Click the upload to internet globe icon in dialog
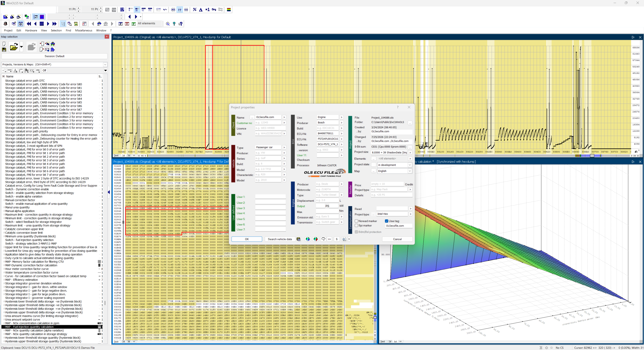 pos(316,239)
